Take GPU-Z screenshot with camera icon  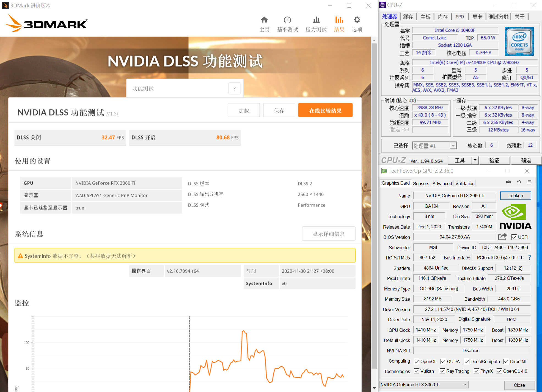pos(508,182)
